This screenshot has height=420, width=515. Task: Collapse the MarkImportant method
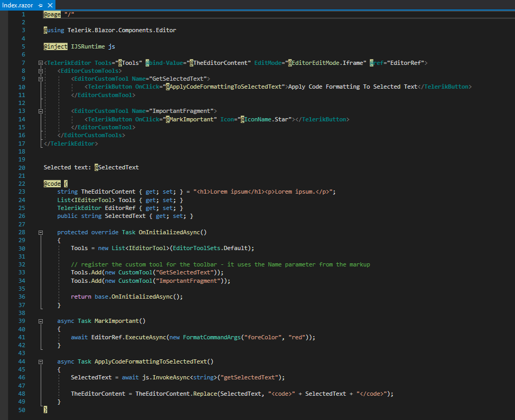[x=41, y=321]
